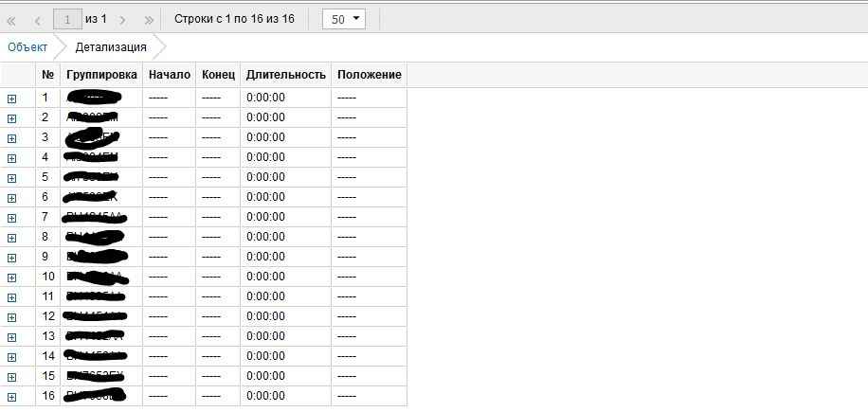Sort by the Начало column header

pyautogui.click(x=170, y=75)
